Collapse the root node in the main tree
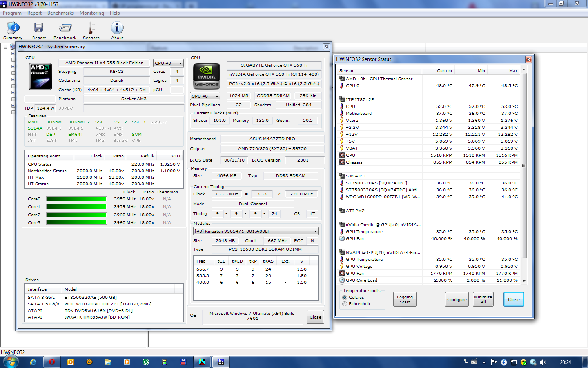 coord(5,47)
